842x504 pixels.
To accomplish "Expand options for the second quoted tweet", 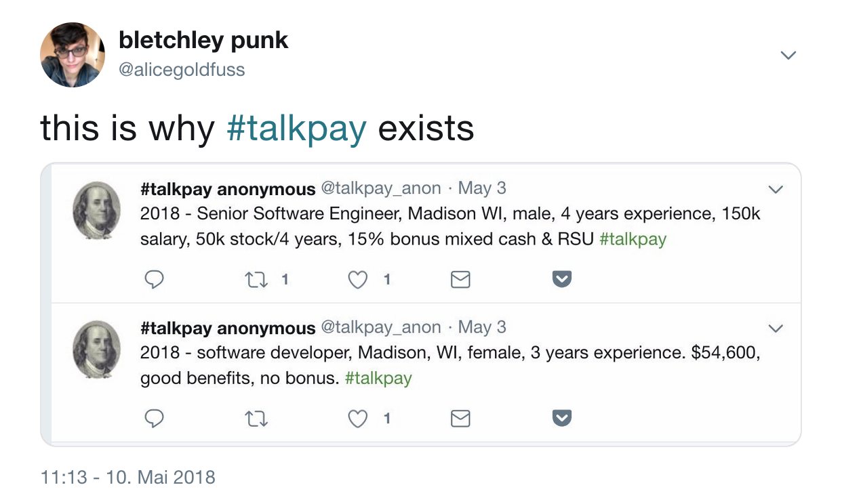I will coord(775,329).
